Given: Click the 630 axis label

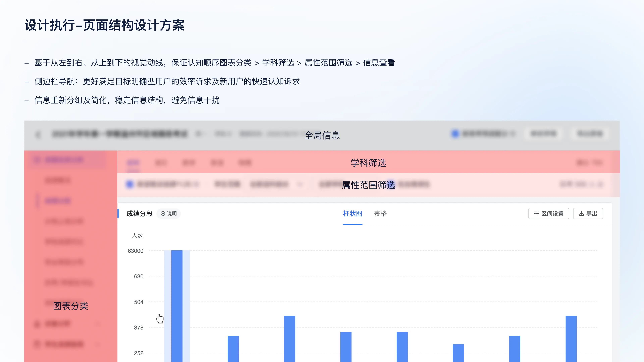Looking at the screenshot, I should 139,277.
